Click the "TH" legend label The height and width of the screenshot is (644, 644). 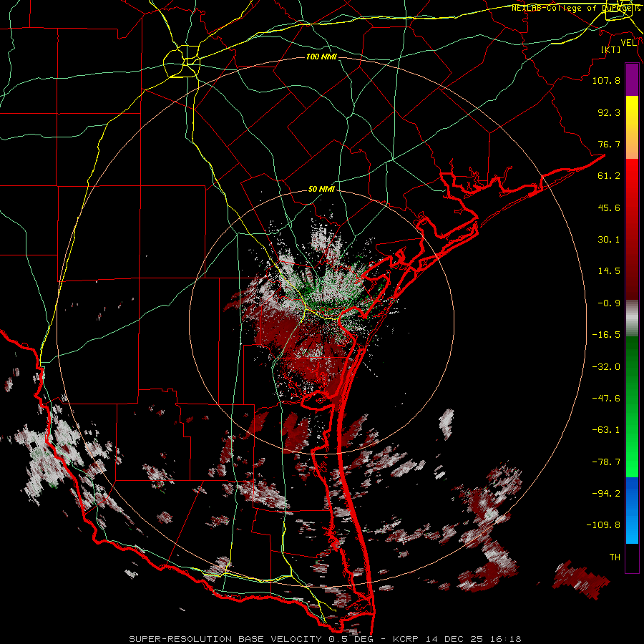pyautogui.click(x=615, y=557)
